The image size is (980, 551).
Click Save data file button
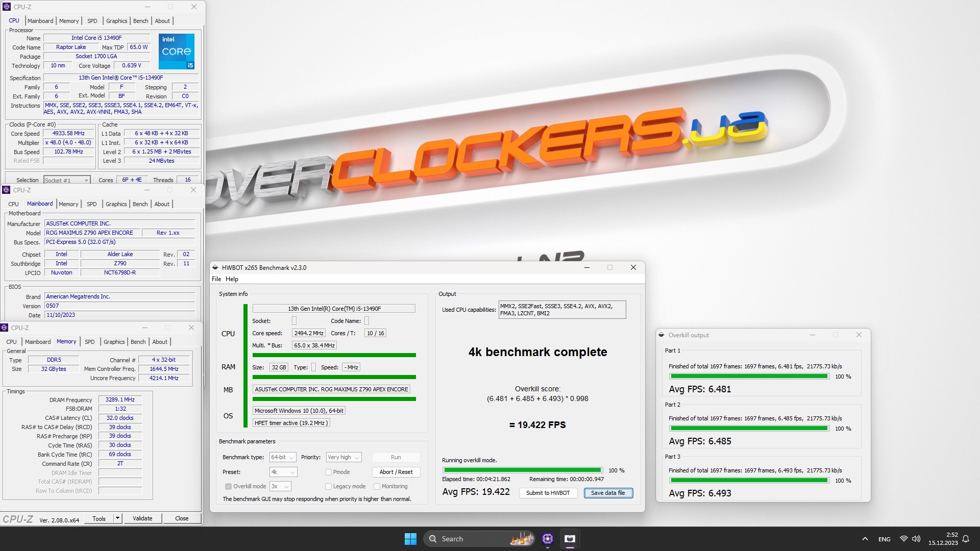pos(608,493)
